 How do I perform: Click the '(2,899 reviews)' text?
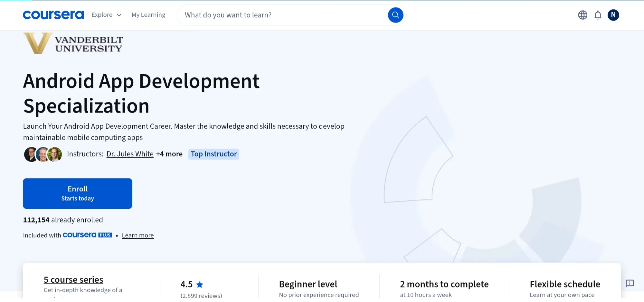point(201,296)
